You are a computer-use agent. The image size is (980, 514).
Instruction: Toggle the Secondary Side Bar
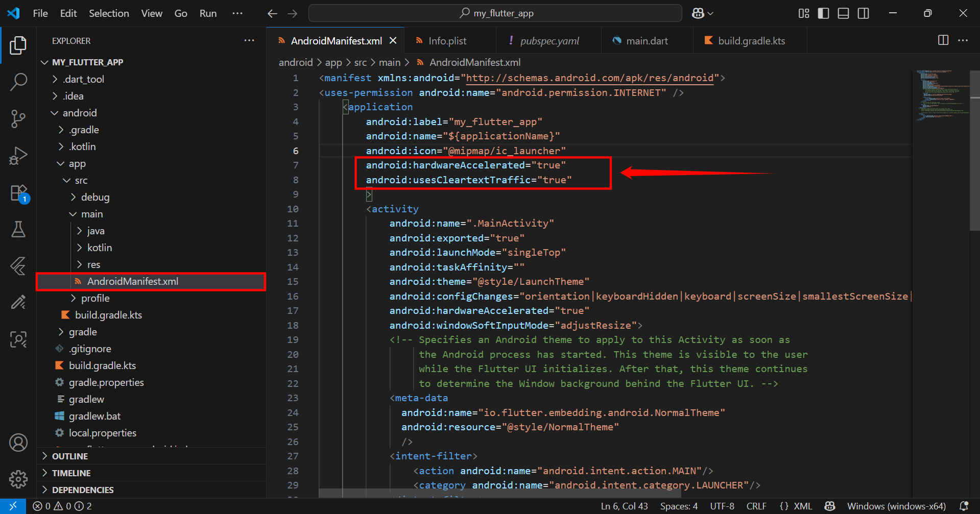click(864, 13)
